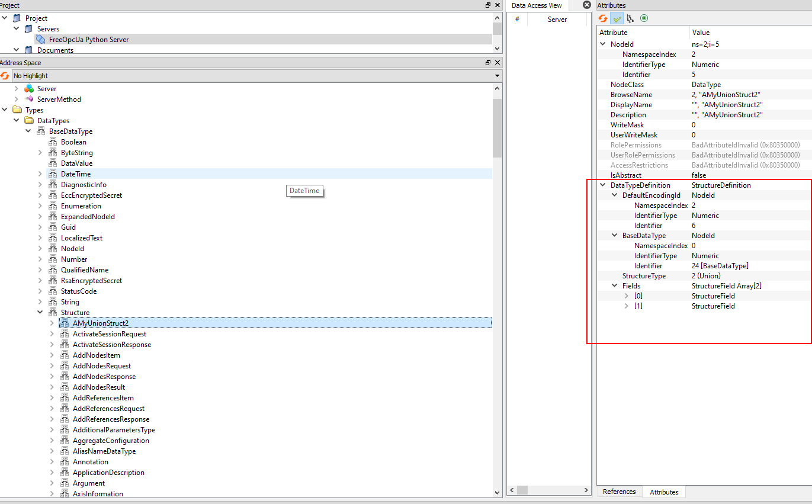
Task: Select the AxisInformation tree item
Action: 98,494
